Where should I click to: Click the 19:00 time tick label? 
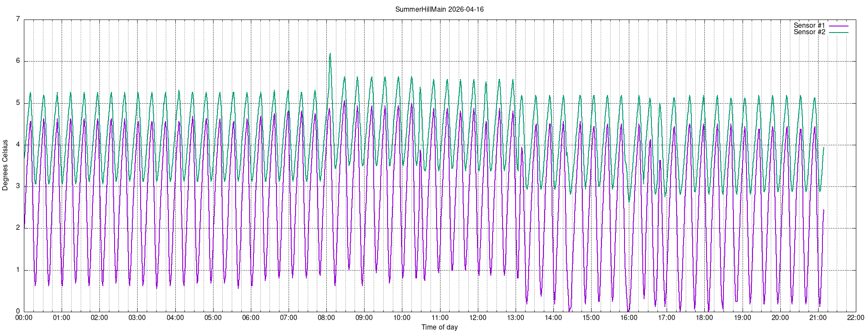tap(742, 318)
